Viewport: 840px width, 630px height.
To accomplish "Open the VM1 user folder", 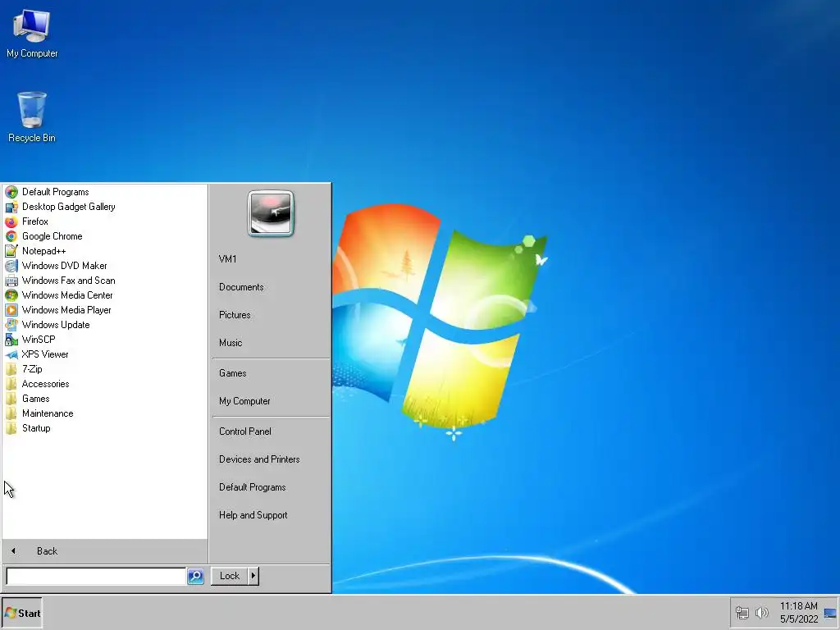I will pyautogui.click(x=271, y=258).
